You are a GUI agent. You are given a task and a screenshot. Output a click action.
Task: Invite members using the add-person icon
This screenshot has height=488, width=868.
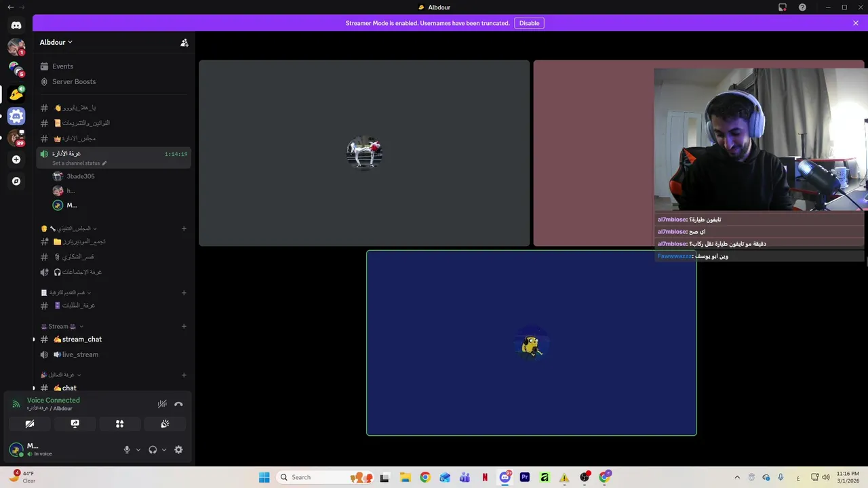(184, 42)
